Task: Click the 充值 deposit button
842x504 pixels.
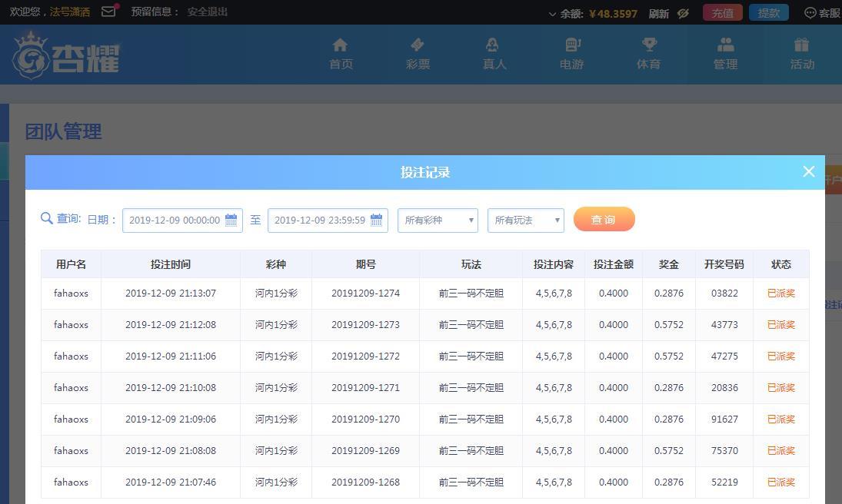Action: [722, 13]
